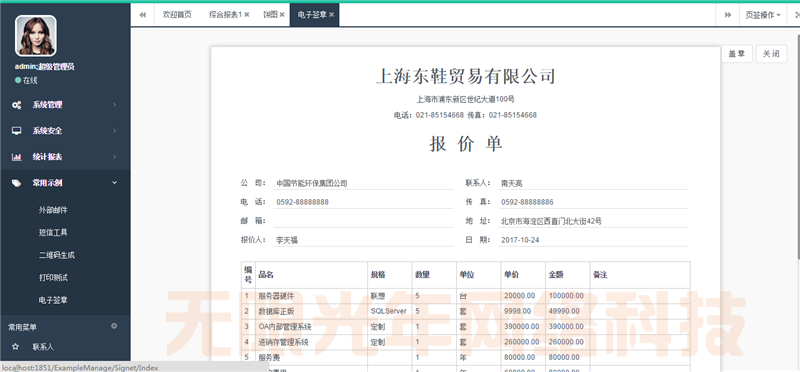Click the 报价单 document title
This screenshot has width=800, height=372.
click(x=466, y=144)
